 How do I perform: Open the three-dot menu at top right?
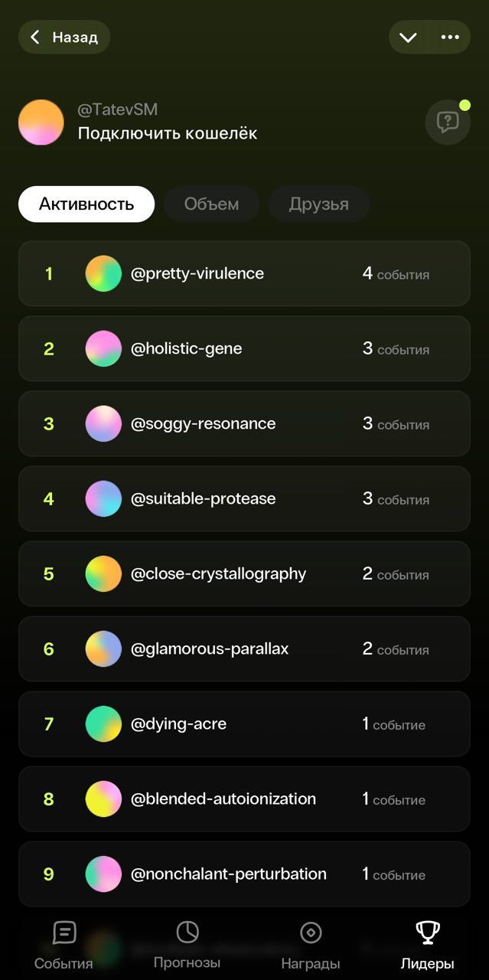(448, 37)
